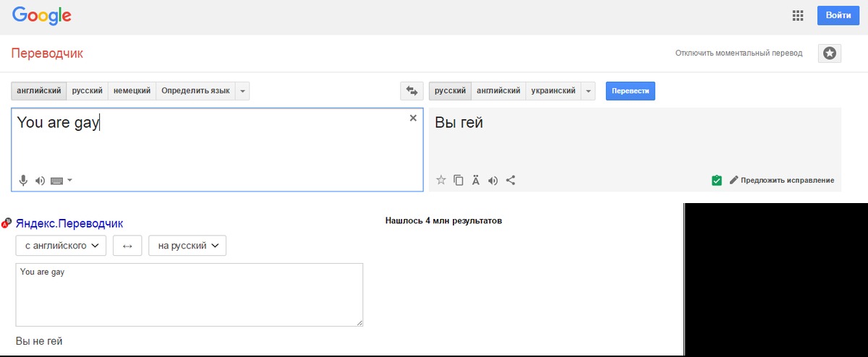
Task: Copy the translation with copy icon
Action: coord(458,180)
